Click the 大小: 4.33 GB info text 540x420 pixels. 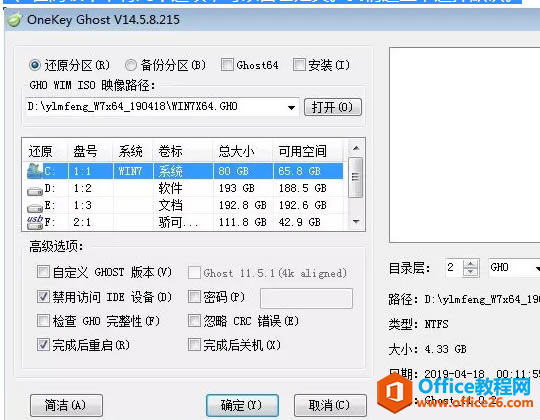pos(427,349)
